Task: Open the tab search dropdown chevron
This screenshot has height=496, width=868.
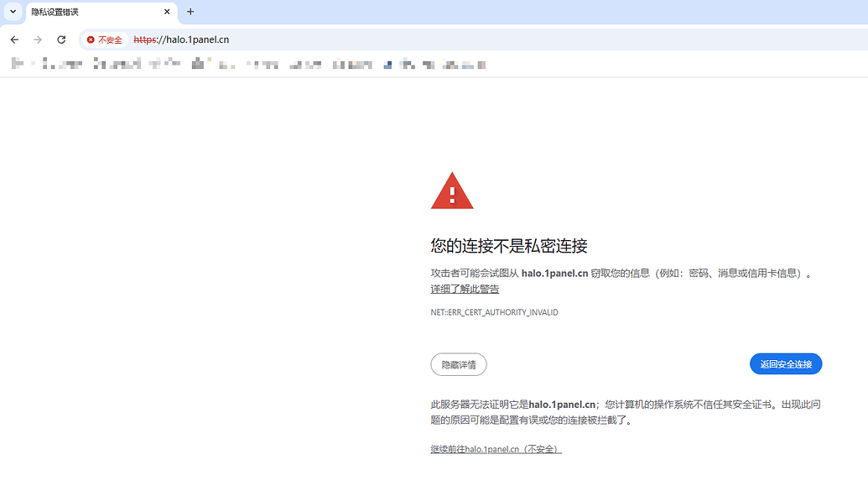Action: [x=12, y=12]
